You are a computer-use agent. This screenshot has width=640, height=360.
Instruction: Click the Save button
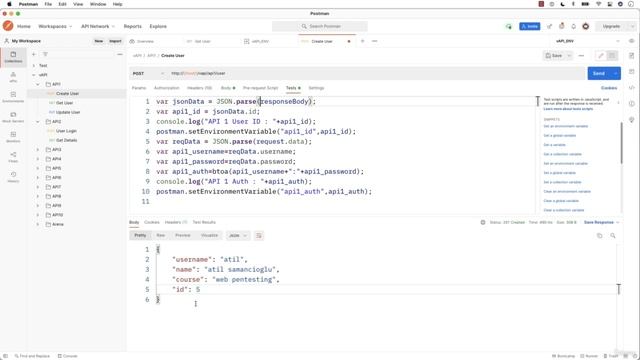tap(554, 56)
